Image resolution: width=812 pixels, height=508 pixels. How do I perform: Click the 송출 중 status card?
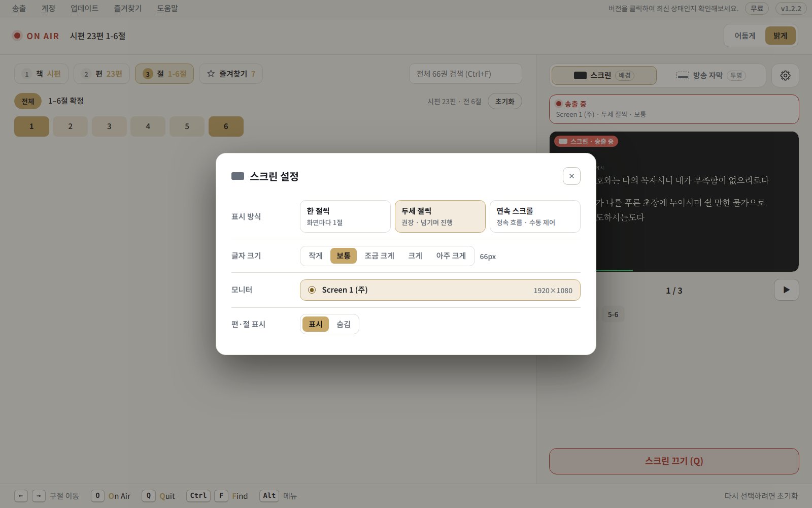point(674,109)
